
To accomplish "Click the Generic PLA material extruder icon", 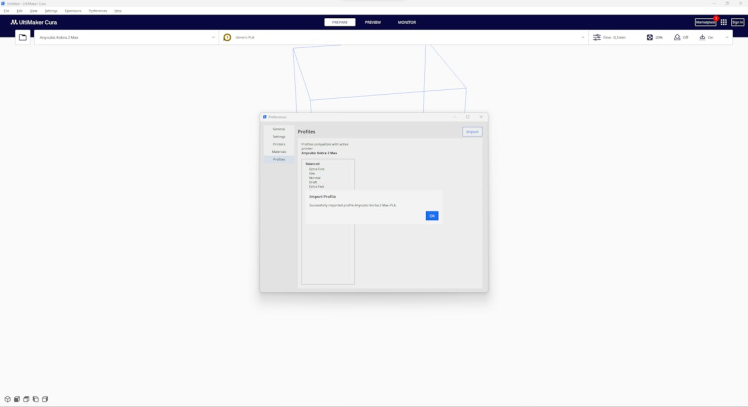I will tap(227, 37).
